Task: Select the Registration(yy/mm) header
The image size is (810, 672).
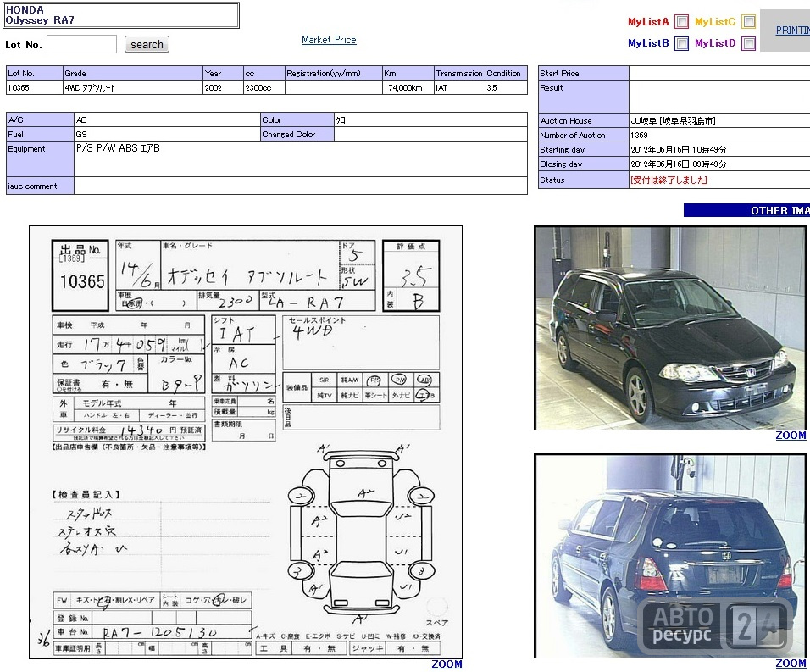Action: [333, 74]
